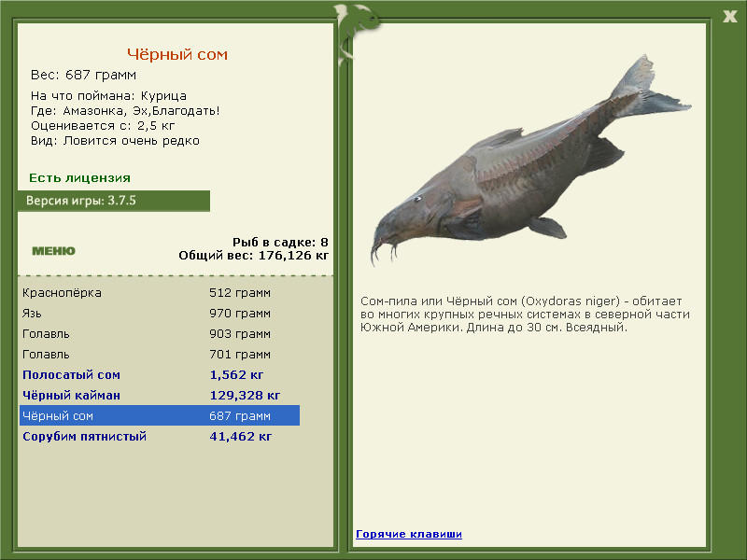747x560 pixels.
Task: Click the Oxydoras niger description paragraph
Action: pos(526,314)
